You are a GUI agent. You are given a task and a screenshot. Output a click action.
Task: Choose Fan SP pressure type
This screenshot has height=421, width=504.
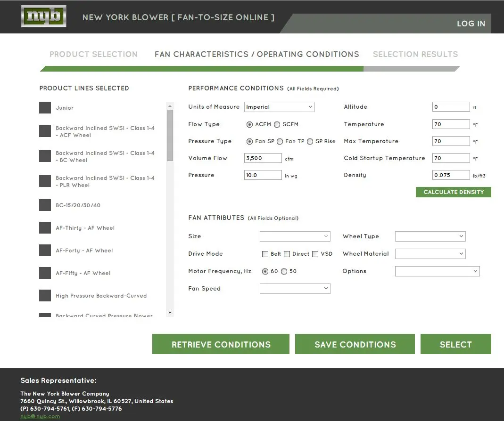tap(249, 142)
